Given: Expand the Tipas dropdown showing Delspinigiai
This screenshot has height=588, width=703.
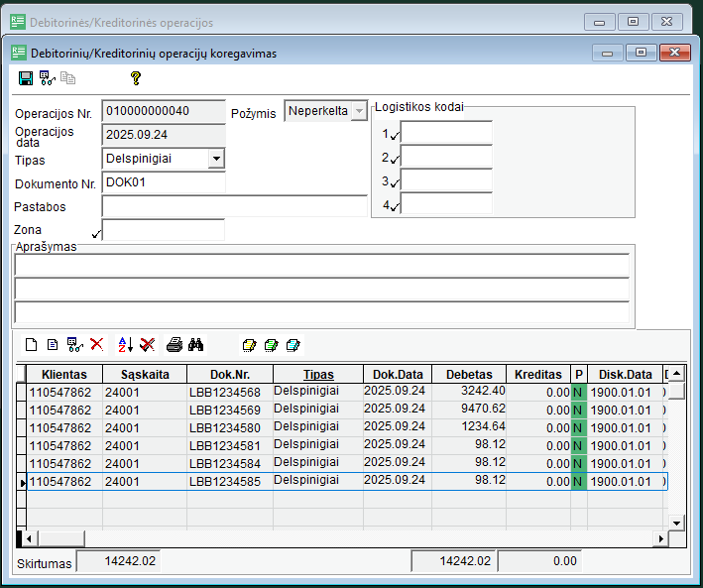Looking at the screenshot, I should [x=216, y=159].
